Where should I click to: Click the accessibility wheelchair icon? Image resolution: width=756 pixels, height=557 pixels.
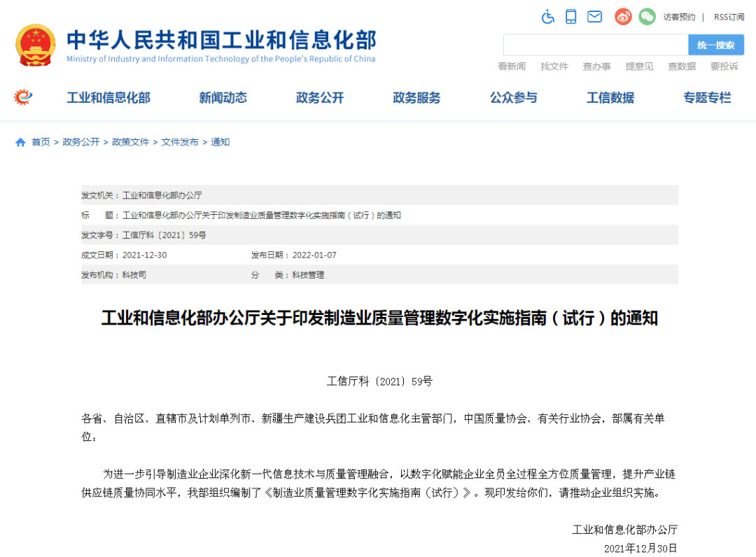548,16
